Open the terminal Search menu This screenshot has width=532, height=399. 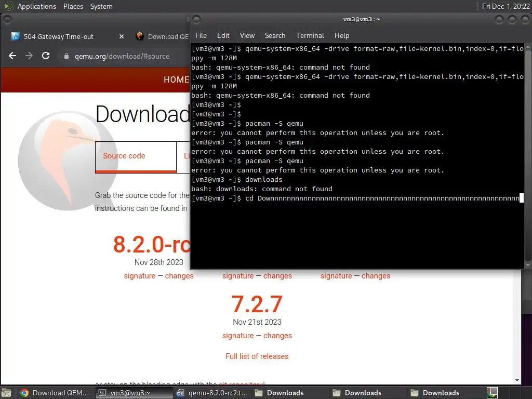click(x=275, y=36)
